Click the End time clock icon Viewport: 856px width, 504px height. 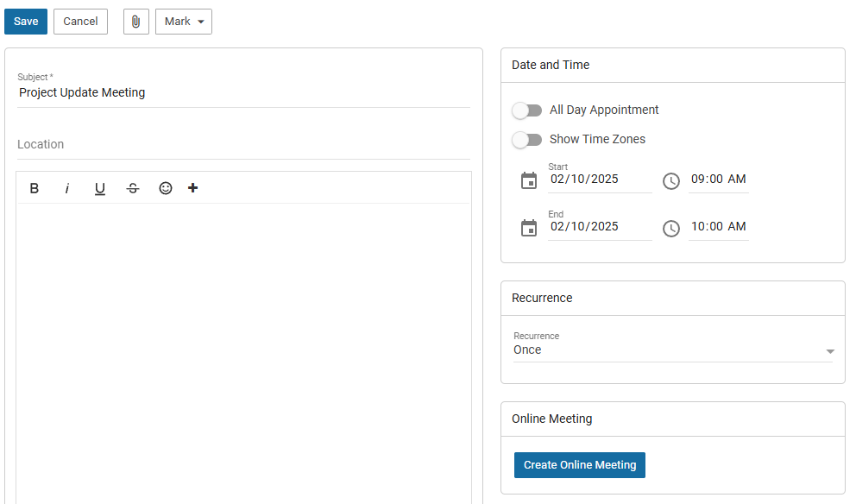[671, 229]
